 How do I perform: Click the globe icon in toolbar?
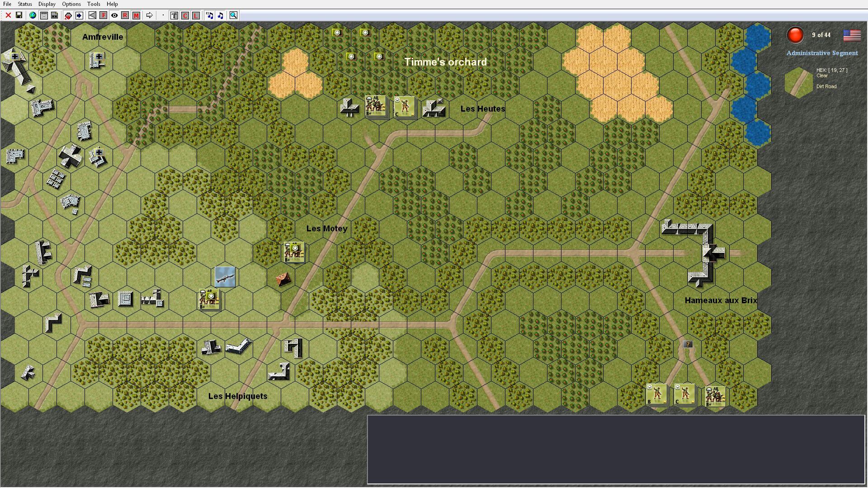point(33,15)
